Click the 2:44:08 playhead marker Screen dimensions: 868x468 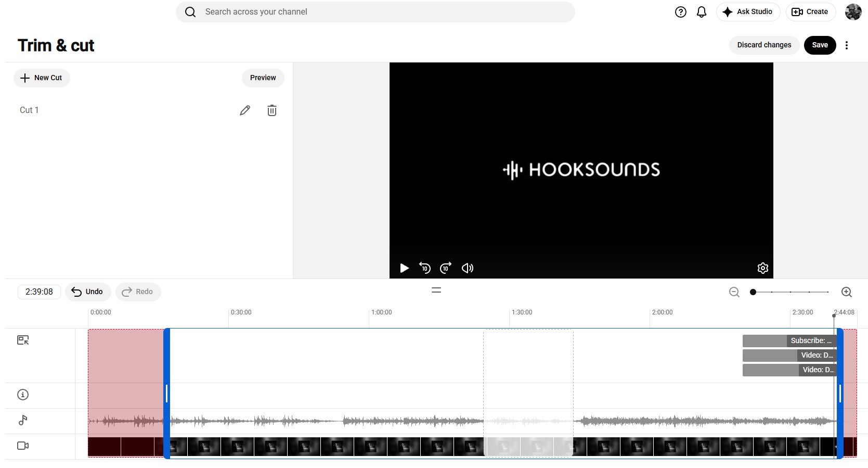point(834,315)
